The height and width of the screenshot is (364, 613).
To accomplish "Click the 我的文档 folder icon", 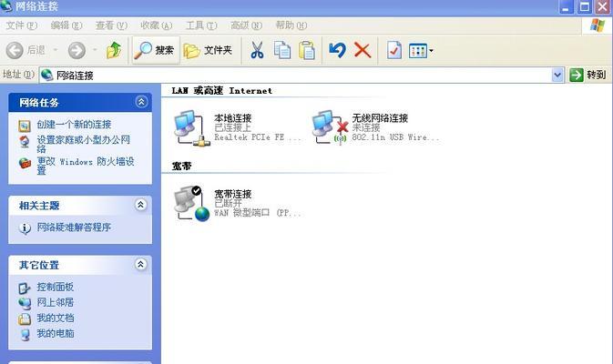I will (x=25, y=319).
